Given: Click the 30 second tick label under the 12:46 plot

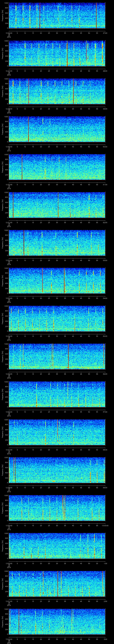Looking at the screenshot, I should (57, 33).
